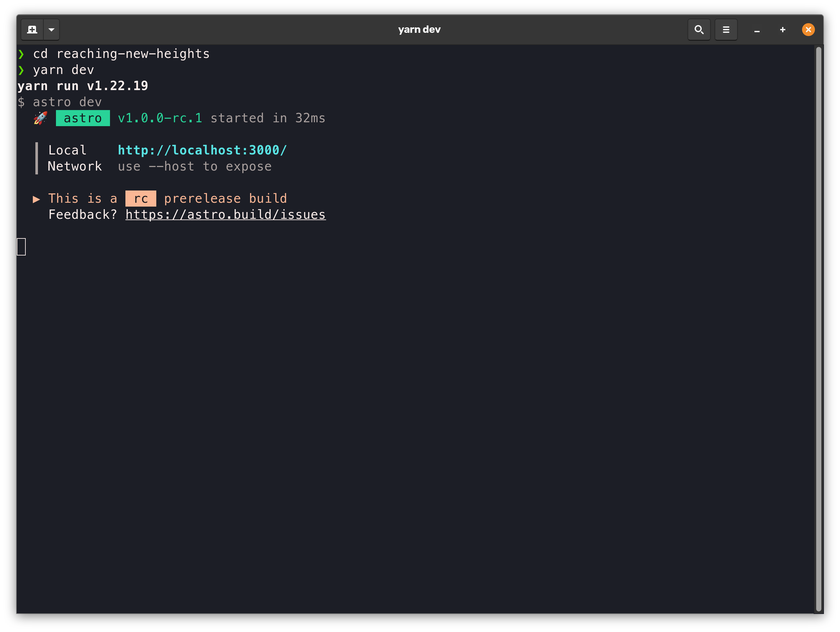
Task: Click the orange 'rc' badge
Action: tap(141, 199)
